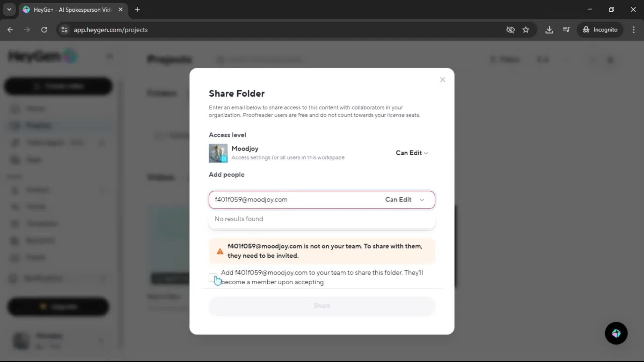View site information icon in address bar
Screen dimensions: 644x362
64,30
